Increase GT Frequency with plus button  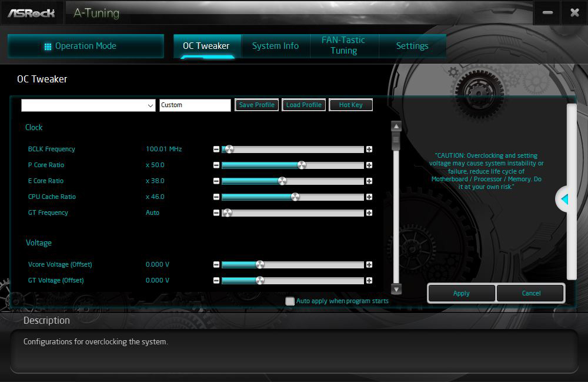(x=369, y=212)
